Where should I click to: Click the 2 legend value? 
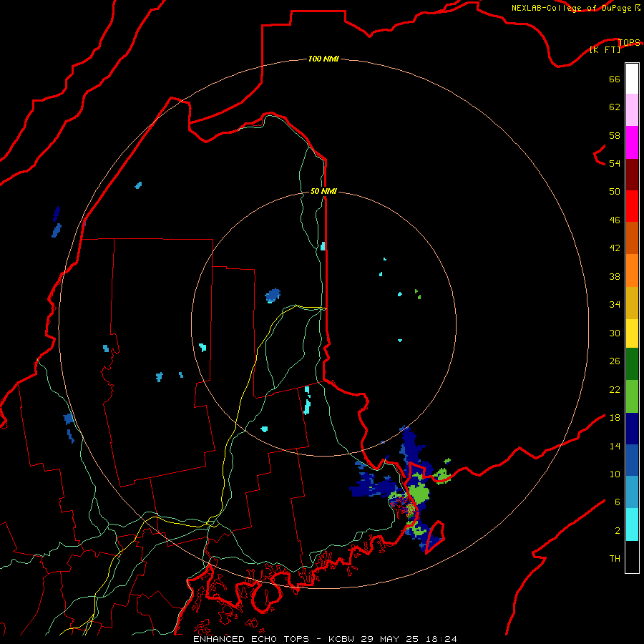(618, 531)
